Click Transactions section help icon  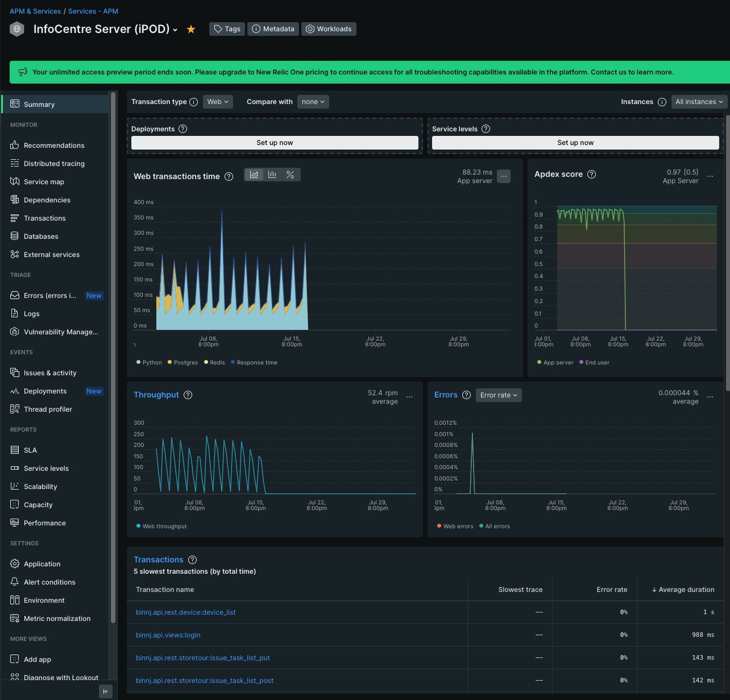coord(193,560)
